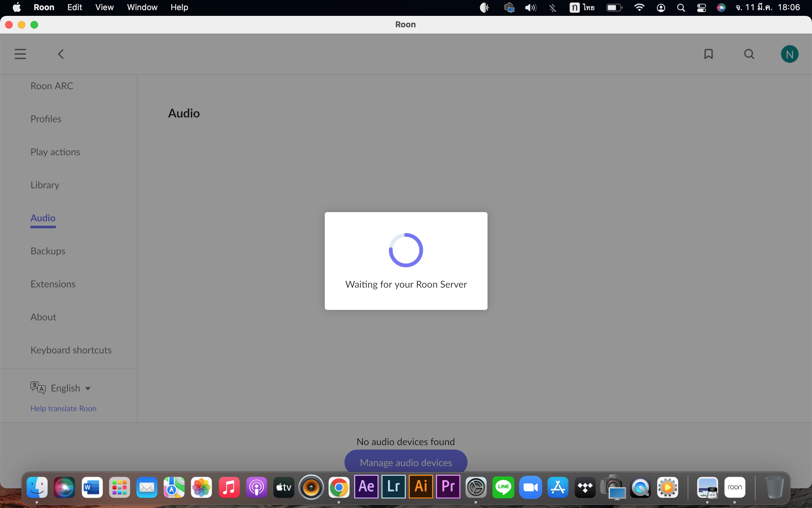Open the Edit menu
Image resolution: width=812 pixels, height=508 pixels.
click(75, 7)
